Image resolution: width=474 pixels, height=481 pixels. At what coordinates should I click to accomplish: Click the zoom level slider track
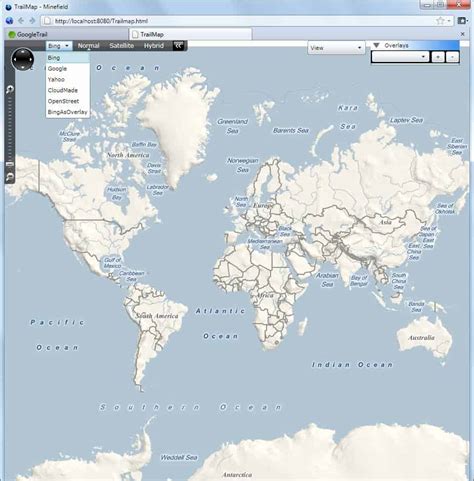pos(10,132)
